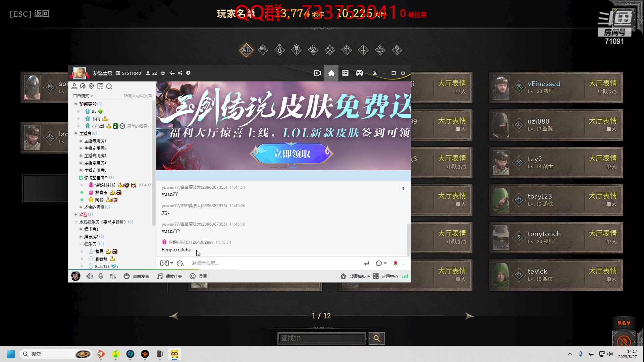Click the chat message vertical scrollbar
This screenshot has height=362, width=644.
(x=408, y=240)
